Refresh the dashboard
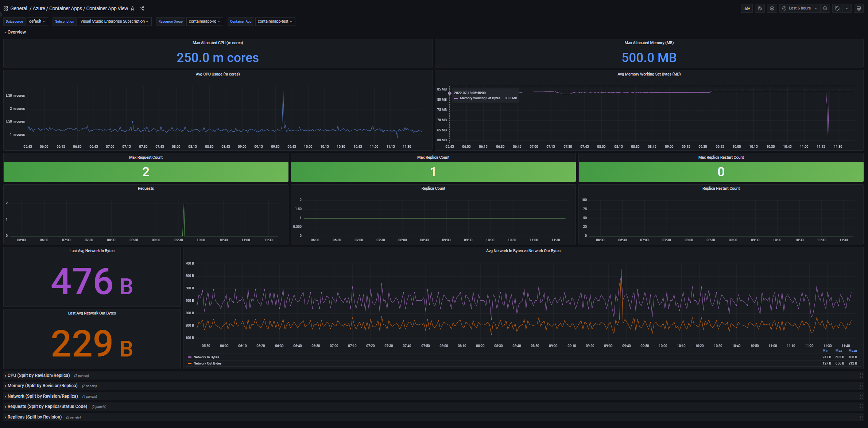 tap(837, 8)
